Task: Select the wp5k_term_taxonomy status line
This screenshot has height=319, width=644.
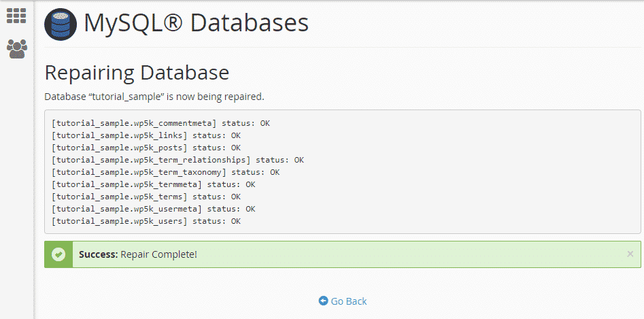Action: click(165, 172)
